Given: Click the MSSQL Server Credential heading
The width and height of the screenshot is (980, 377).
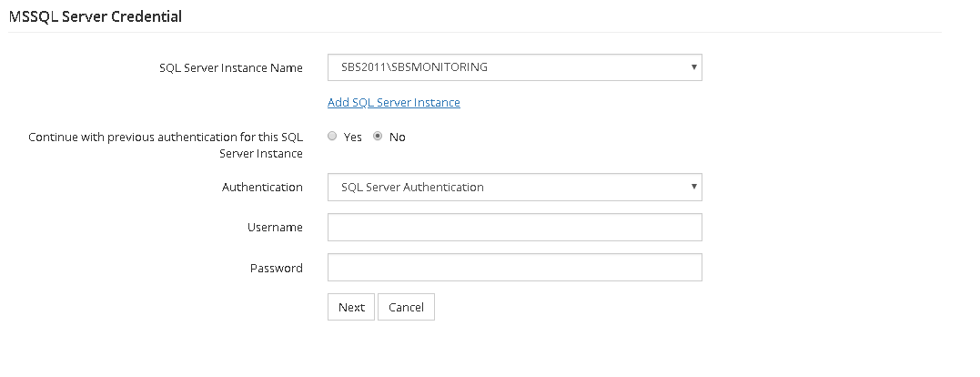Looking at the screenshot, I should pyautogui.click(x=96, y=17).
